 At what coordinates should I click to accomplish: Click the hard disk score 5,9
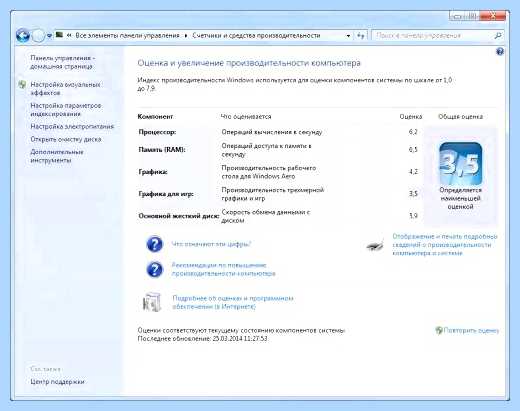(413, 216)
